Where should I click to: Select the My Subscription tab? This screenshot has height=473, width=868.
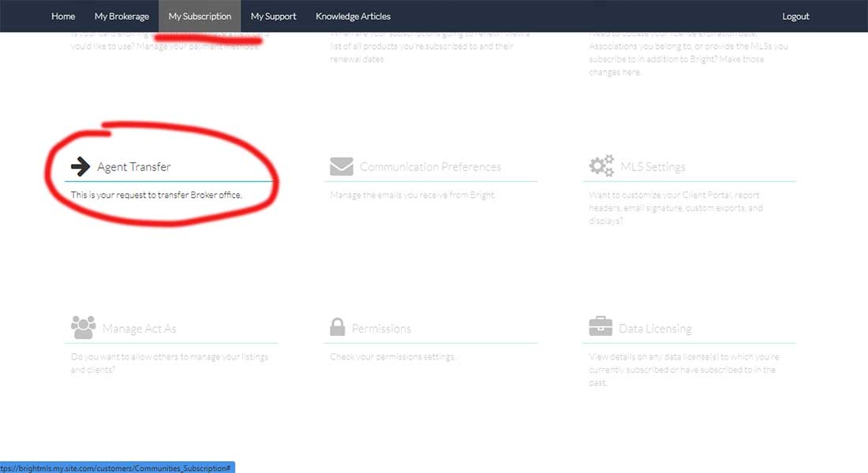pyautogui.click(x=200, y=16)
